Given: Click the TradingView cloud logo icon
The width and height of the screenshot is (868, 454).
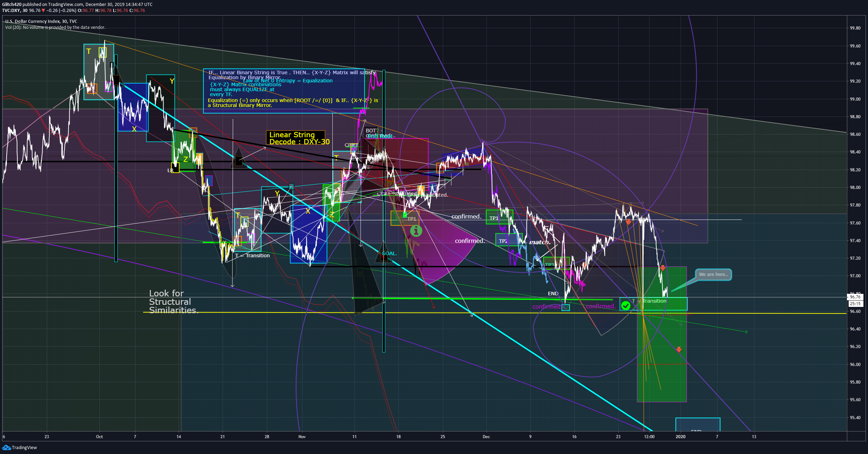Looking at the screenshot, I should pos(6,447).
